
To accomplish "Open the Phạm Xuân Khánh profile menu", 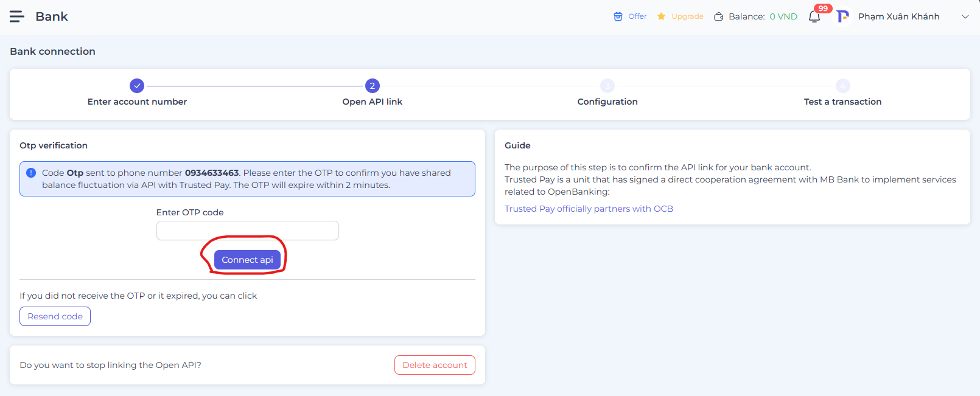I will click(x=898, y=16).
